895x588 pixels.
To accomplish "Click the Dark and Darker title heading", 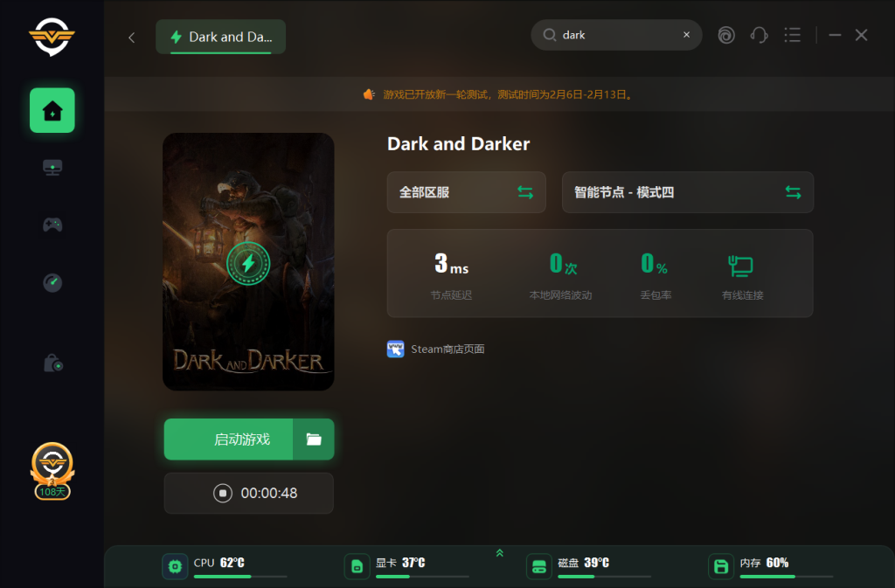I will [x=458, y=143].
